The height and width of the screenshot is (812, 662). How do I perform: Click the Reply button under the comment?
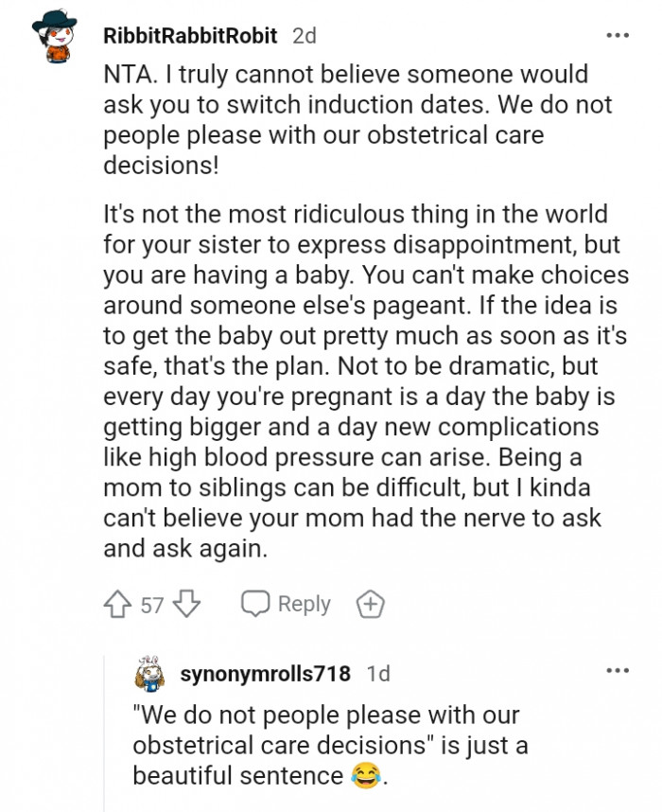point(303,603)
